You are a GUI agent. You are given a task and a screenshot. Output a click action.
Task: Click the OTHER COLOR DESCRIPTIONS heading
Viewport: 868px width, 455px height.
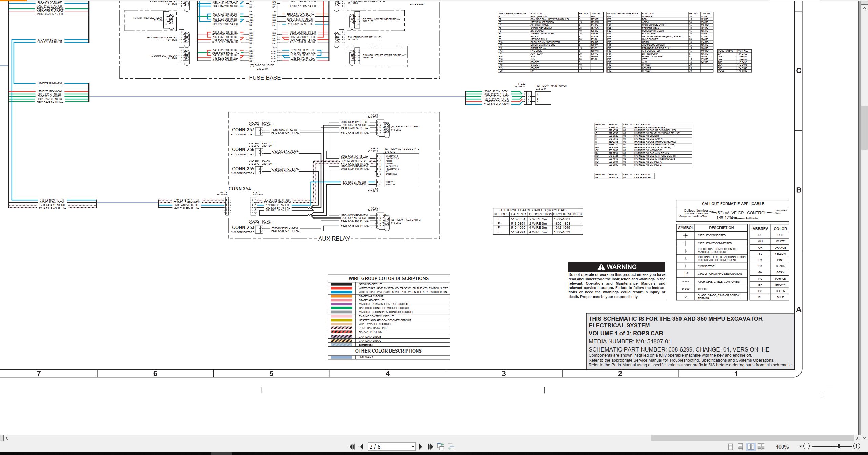[x=389, y=351]
